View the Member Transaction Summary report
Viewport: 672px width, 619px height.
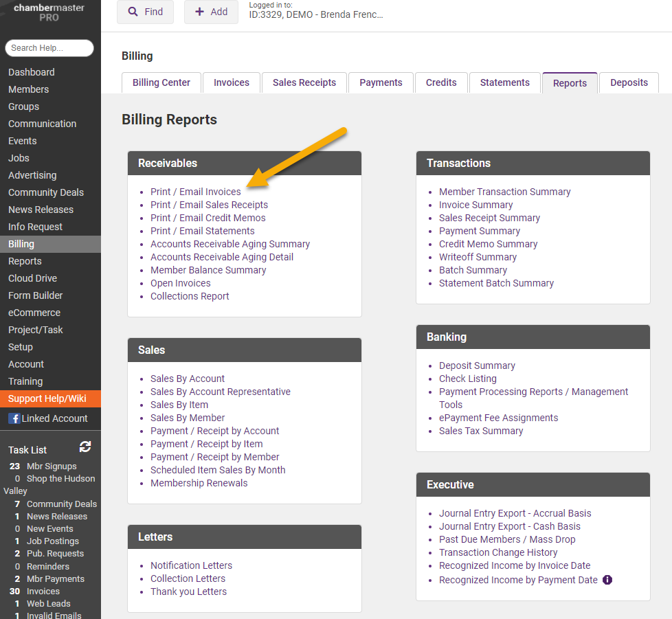(x=505, y=192)
